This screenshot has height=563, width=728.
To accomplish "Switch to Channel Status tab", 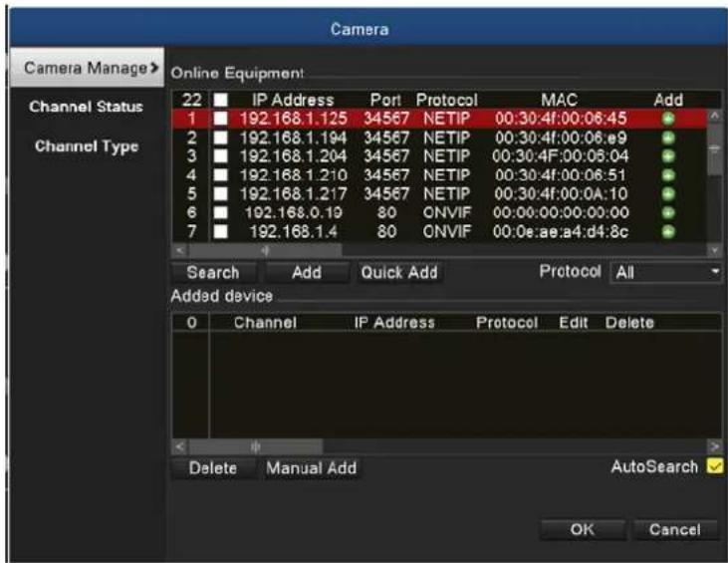I will point(86,107).
